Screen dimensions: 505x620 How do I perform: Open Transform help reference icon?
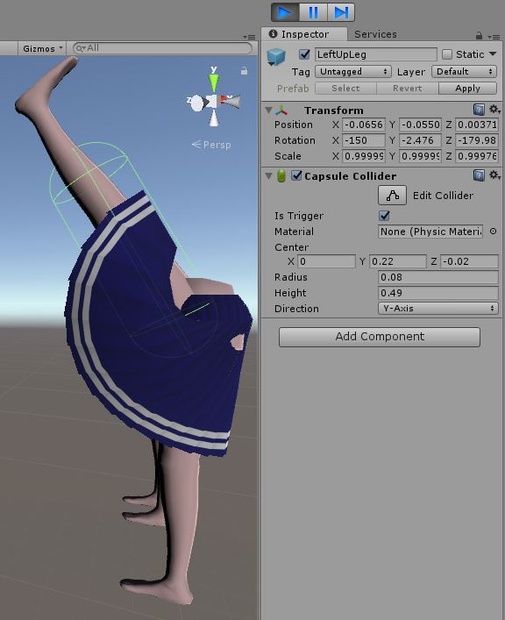(479, 109)
